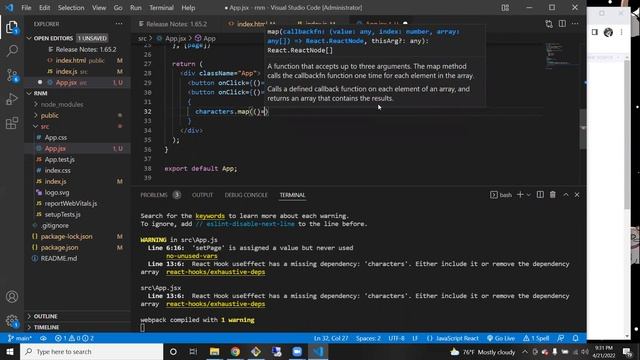Screen dimensions: 640x360
Task: Close the terminal panel
Action: 577,195
